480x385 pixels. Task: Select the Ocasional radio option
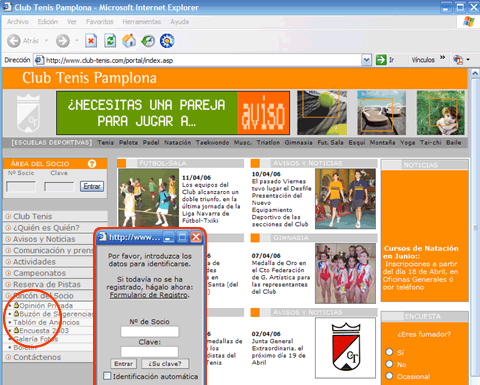point(389,376)
